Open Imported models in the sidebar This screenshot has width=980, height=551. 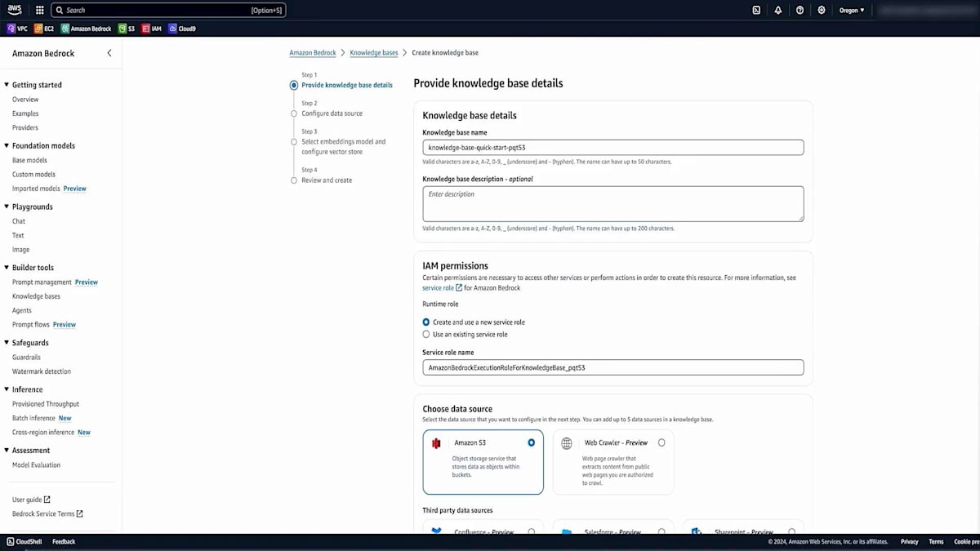(36, 189)
